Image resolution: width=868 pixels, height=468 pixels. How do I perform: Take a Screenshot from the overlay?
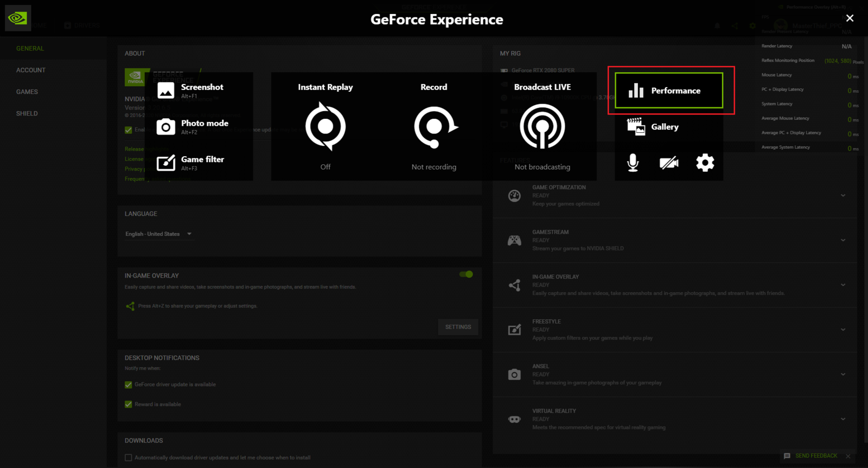(x=199, y=91)
